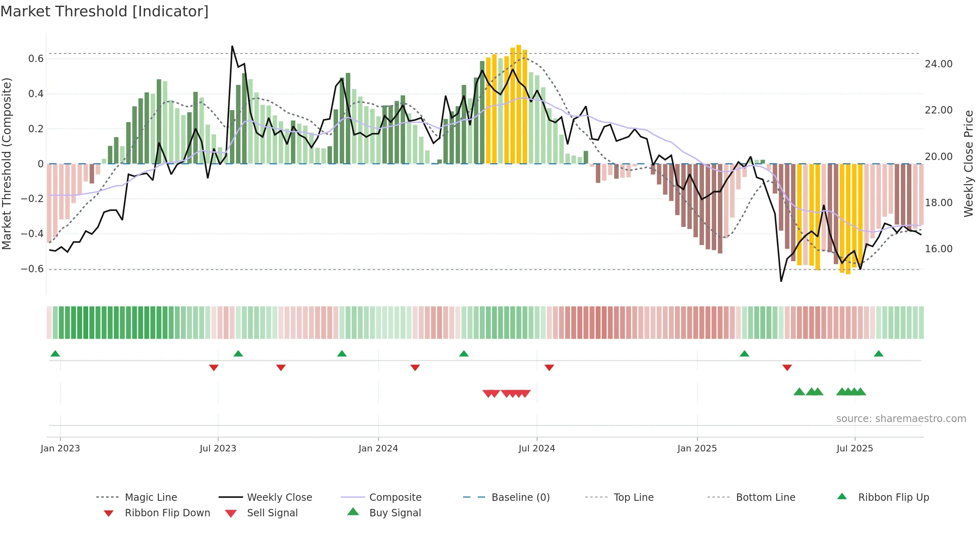Screen dimensions: 980x551
Task: Click the green flip-up triangle around Feb 2025
Action: pos(744,353)
